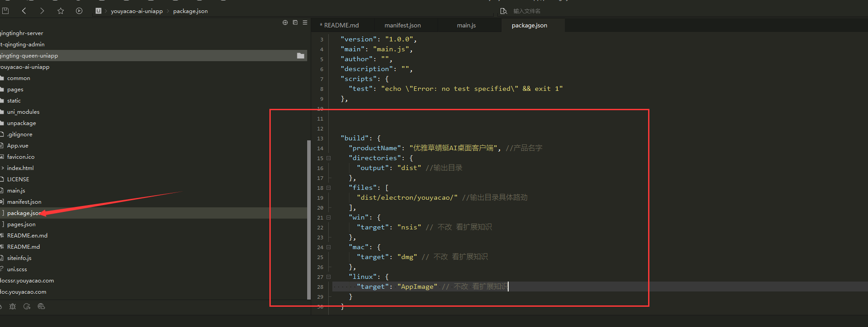Click the uni-app project icon in breadcrumb

click(x=98, y=11)
